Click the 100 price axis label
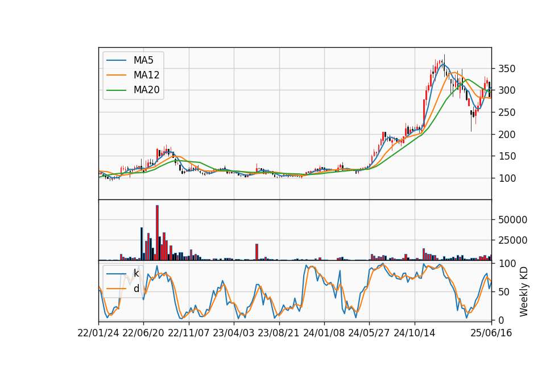 (507, 178)
